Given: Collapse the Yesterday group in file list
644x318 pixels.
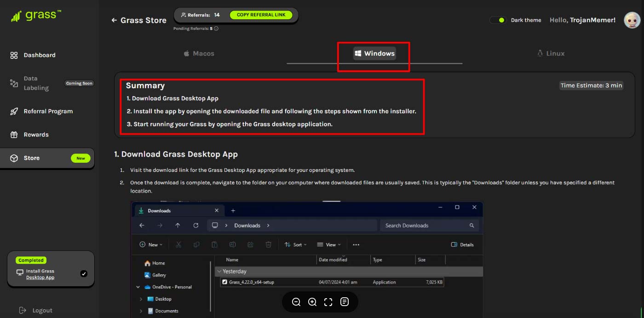Looking at the screenshot, I should tap(219, 272).
